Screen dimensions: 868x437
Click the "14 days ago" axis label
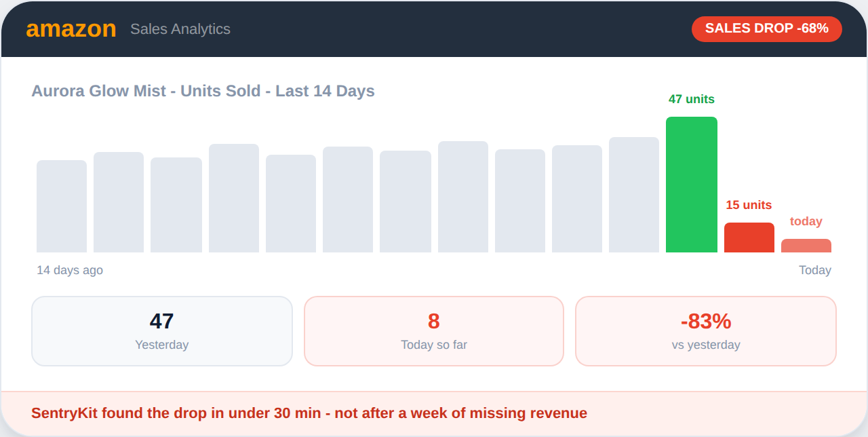(x=70, y=270)
